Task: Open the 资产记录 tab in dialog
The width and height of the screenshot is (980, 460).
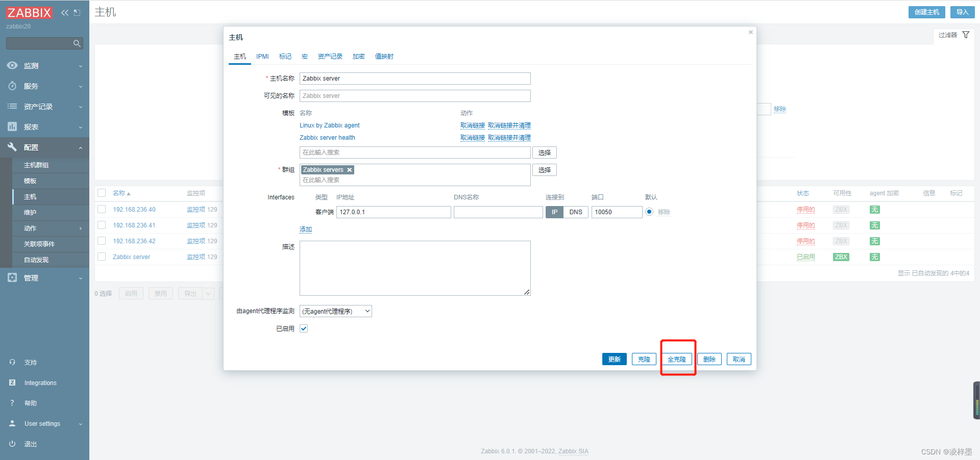Action: point(330,57)
